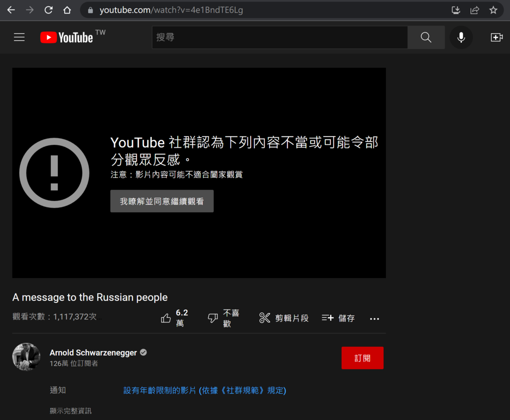Click the note 注意：影片內容可能不適合闔家觀賞

pyautogui.click(x=177, y=175)
